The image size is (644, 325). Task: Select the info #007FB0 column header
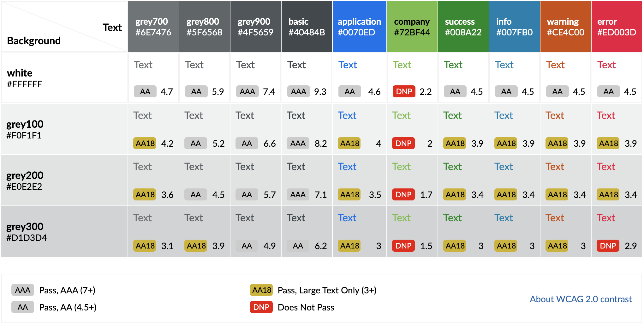[514, 27]
